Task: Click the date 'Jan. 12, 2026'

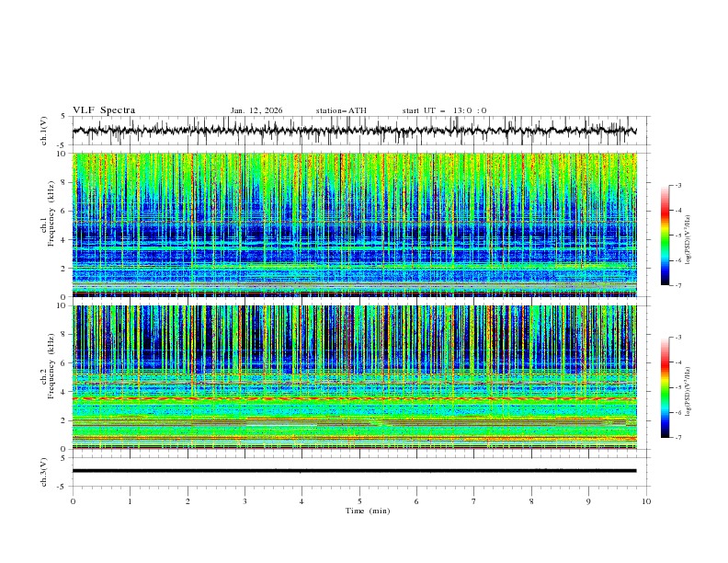Action: pos(256,110)
